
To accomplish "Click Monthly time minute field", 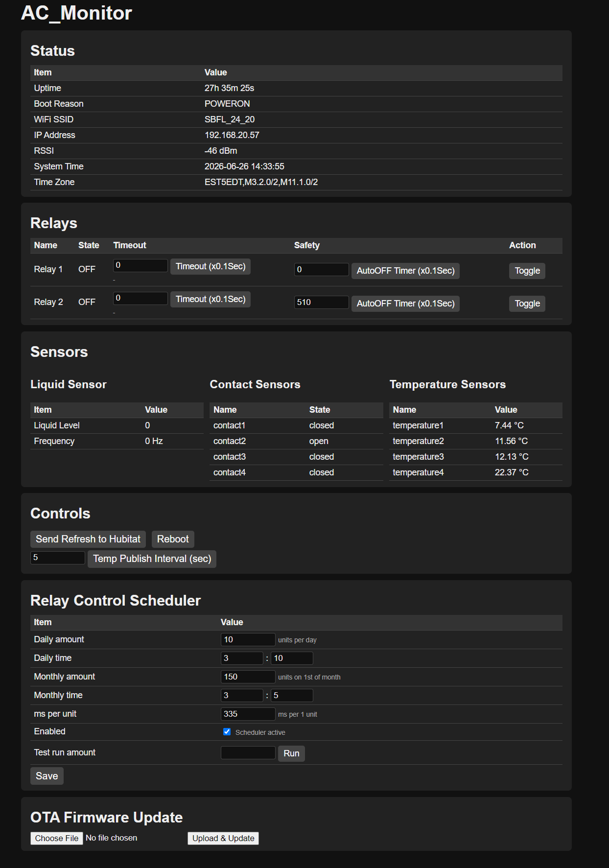I will 292,695.
